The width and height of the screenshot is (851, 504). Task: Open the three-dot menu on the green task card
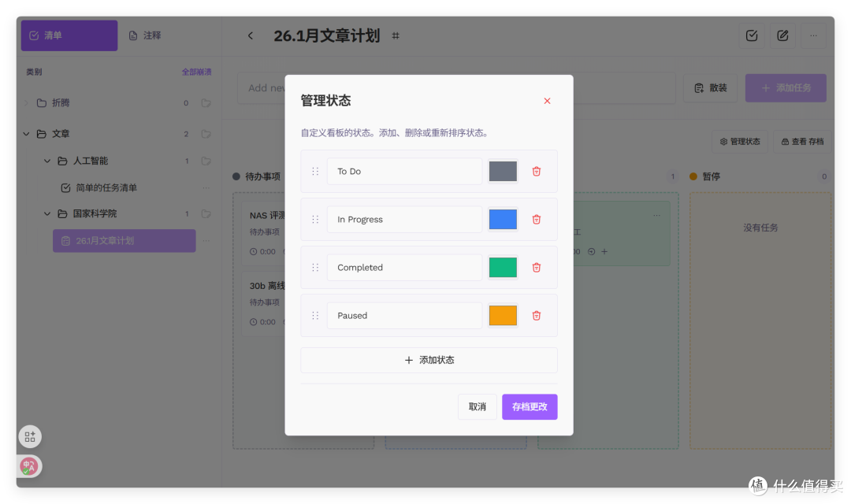[656, 215]
